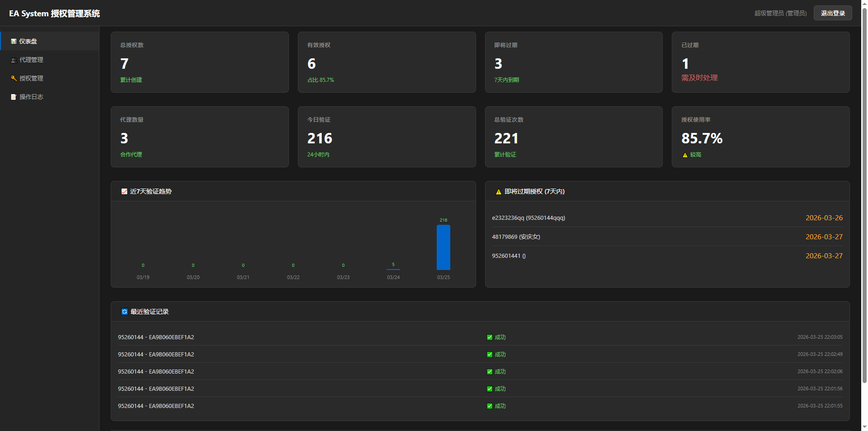Click the EA System 授权管理系统 title
The width and height of the screenshot is (868, 431).
pyautogui.click(x=54, y=14)
